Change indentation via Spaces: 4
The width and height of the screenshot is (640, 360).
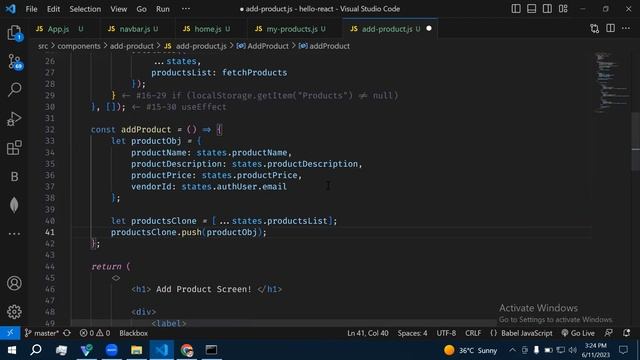tap(412, 333)
